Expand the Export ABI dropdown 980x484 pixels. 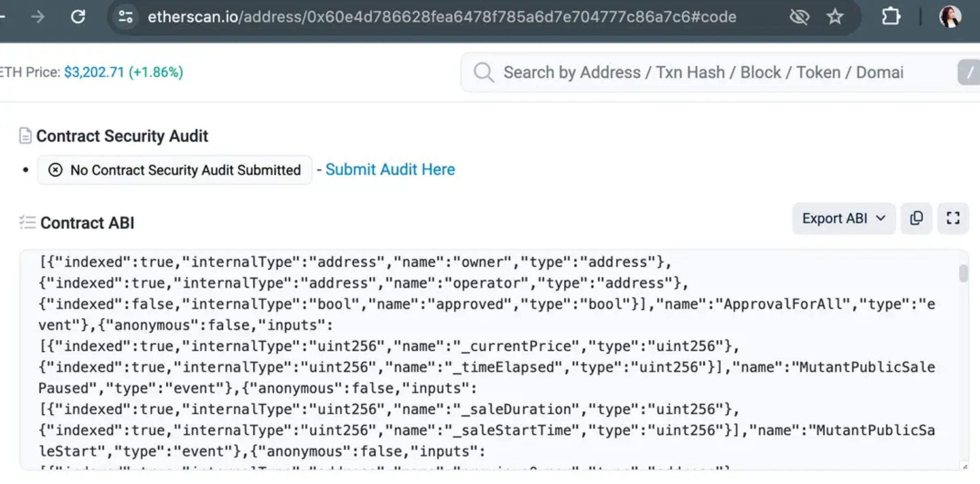click(x=844, y=218)
